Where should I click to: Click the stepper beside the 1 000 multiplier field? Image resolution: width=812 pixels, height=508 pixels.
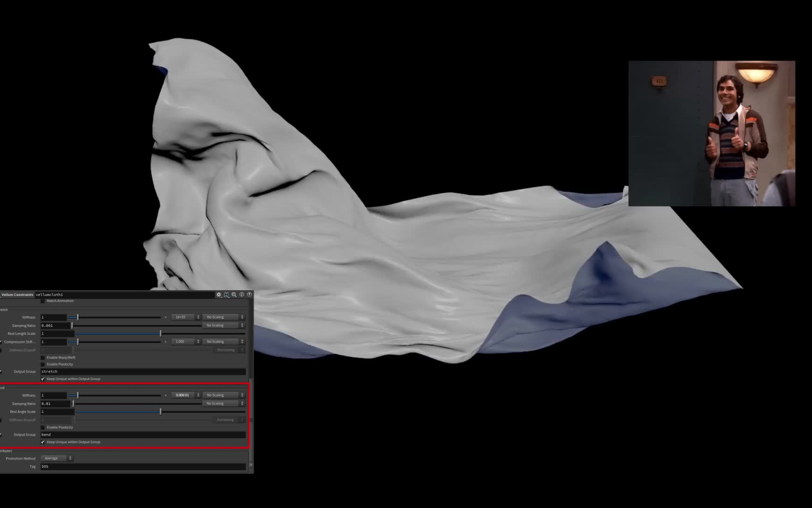coord(198,341)
